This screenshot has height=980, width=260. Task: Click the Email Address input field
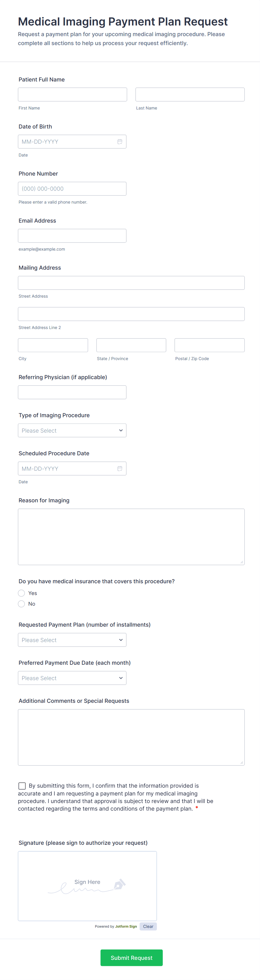tap(72, 235)
